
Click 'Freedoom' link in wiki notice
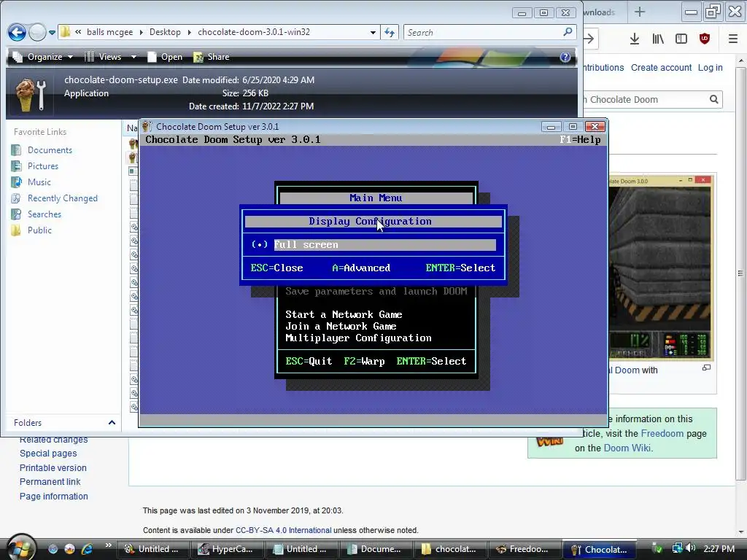tap(662, 433)
